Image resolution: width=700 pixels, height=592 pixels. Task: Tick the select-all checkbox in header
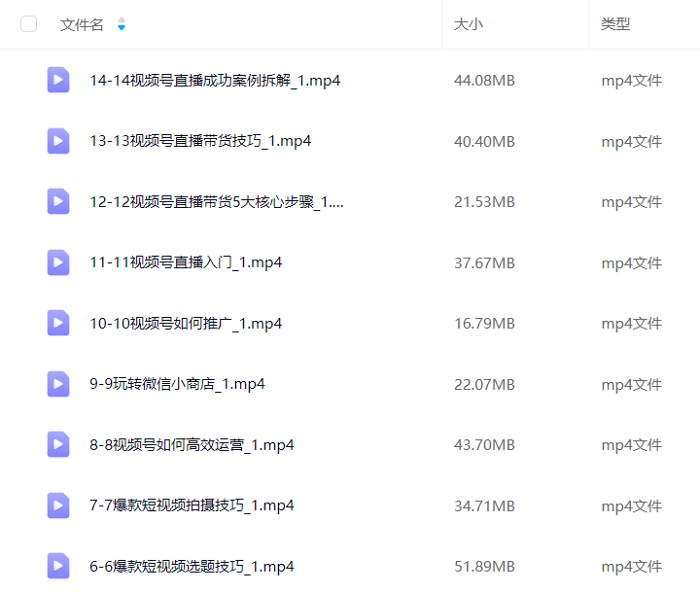pos(28,24)
